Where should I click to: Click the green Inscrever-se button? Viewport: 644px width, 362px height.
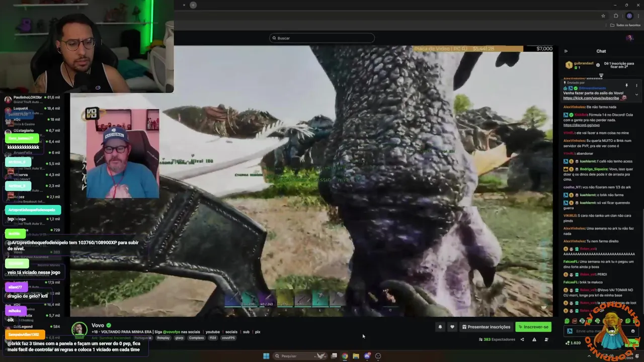(x=533, y=327)
